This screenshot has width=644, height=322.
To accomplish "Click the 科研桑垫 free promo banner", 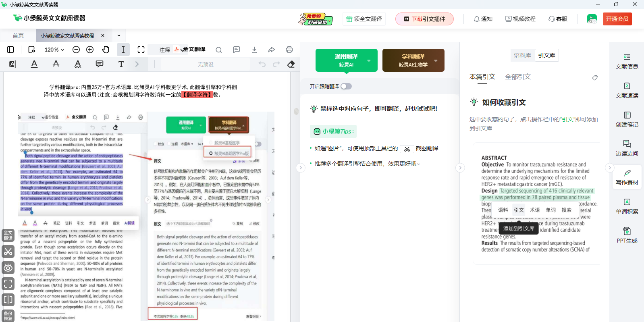I will pos(316,19).
